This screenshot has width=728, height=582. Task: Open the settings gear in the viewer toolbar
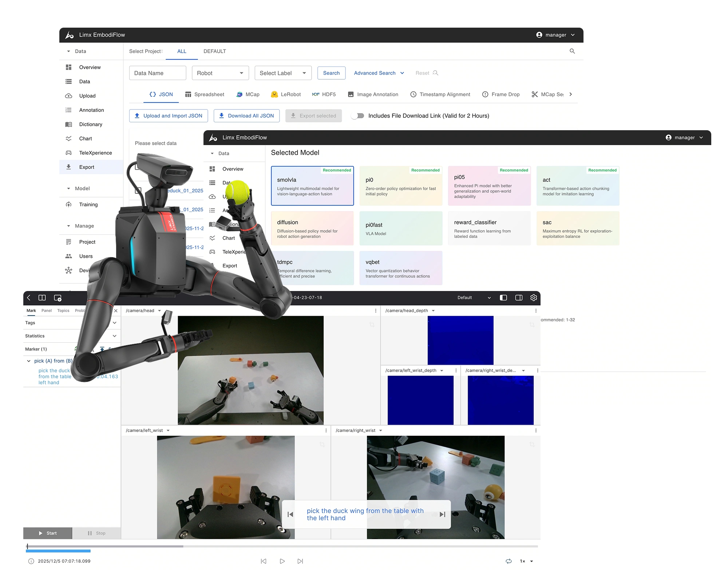(x=534, y=298)
